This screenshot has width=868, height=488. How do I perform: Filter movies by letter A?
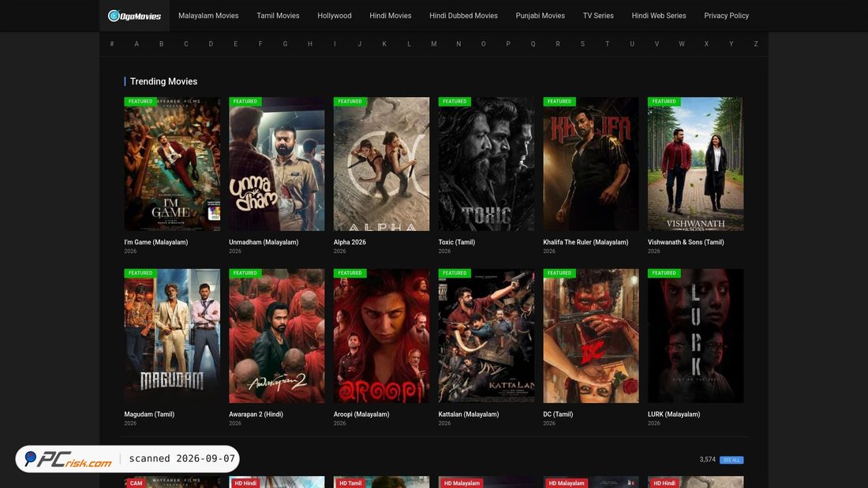(x=137, y=43)
